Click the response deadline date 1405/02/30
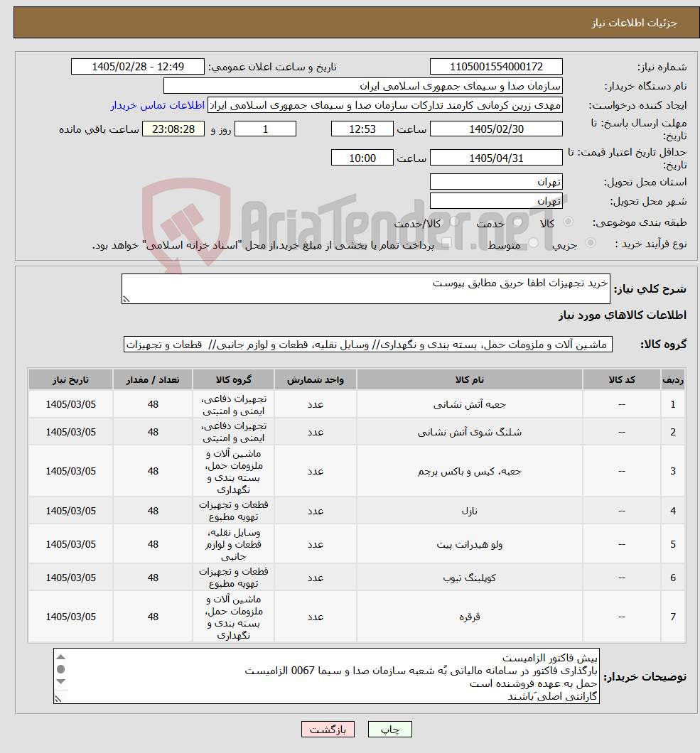 tap(496, 129)
